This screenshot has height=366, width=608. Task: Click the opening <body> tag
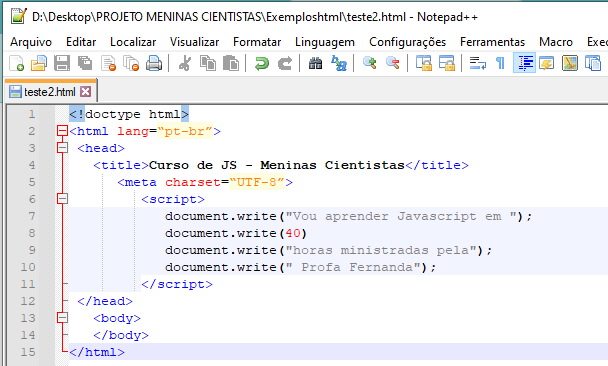coord(117,318)
